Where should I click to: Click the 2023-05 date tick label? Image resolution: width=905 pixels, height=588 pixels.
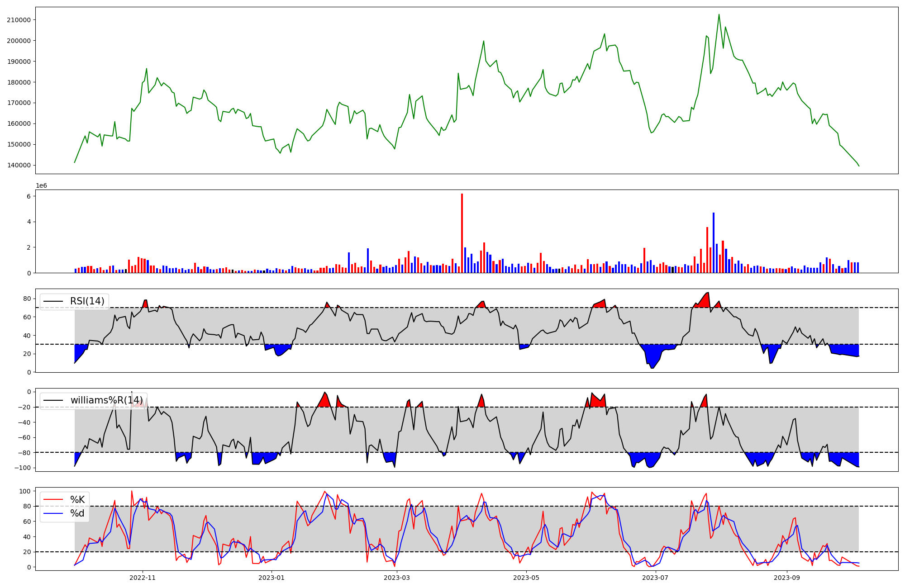[x=526, y=578]
